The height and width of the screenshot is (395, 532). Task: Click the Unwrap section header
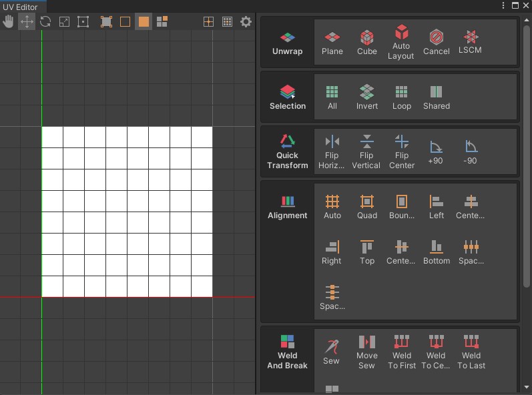pos(288,43)
